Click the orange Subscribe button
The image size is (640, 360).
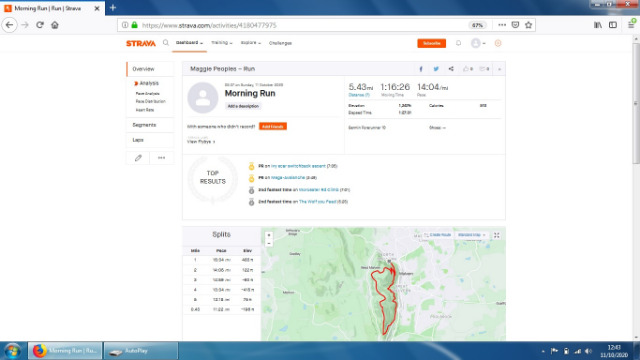point(431,43)
